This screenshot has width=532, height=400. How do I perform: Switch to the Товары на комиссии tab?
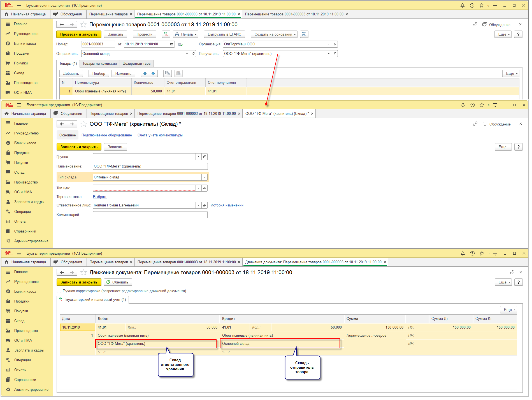coord(99,64)
